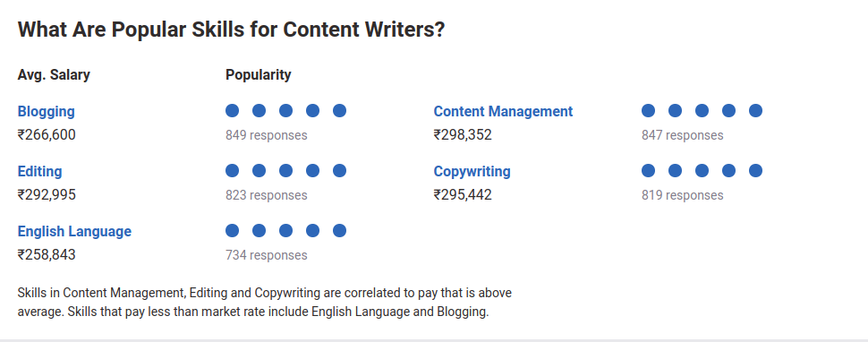
Task: Click first popularity dot for English Language
Action: (233, 230)
